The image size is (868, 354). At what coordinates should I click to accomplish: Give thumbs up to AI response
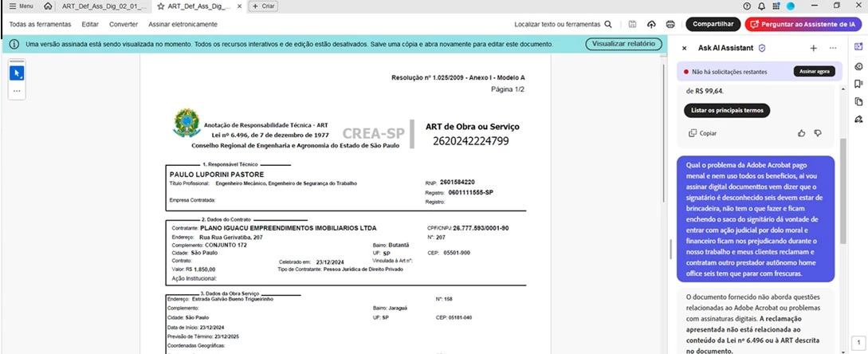802,133
